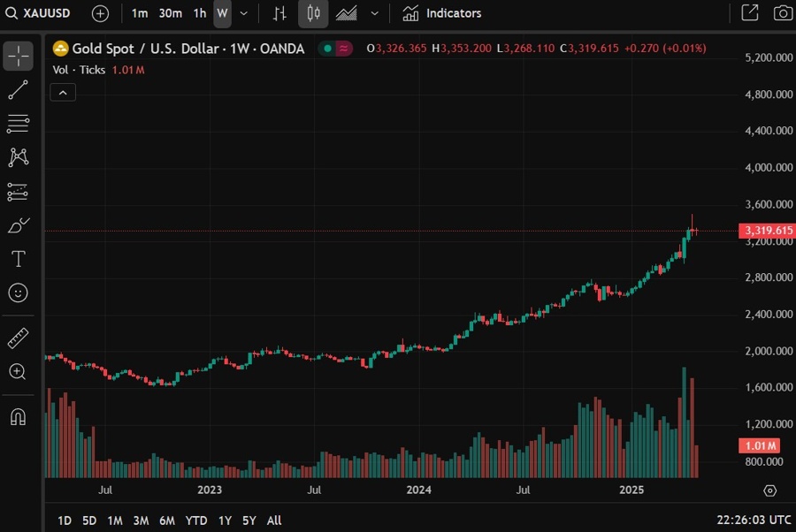Click the close value C3,319.615
The image size is (796, 532).
pyautogui.click(x=589, y=49)
